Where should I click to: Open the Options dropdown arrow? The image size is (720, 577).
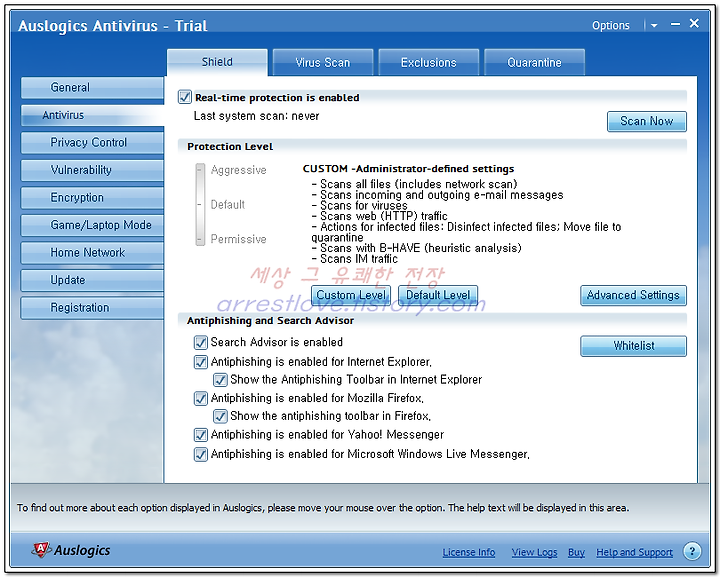[654, 26]
